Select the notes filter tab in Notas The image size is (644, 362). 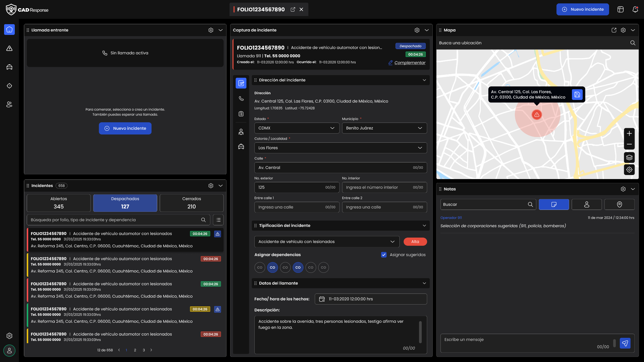click(554, 204)
